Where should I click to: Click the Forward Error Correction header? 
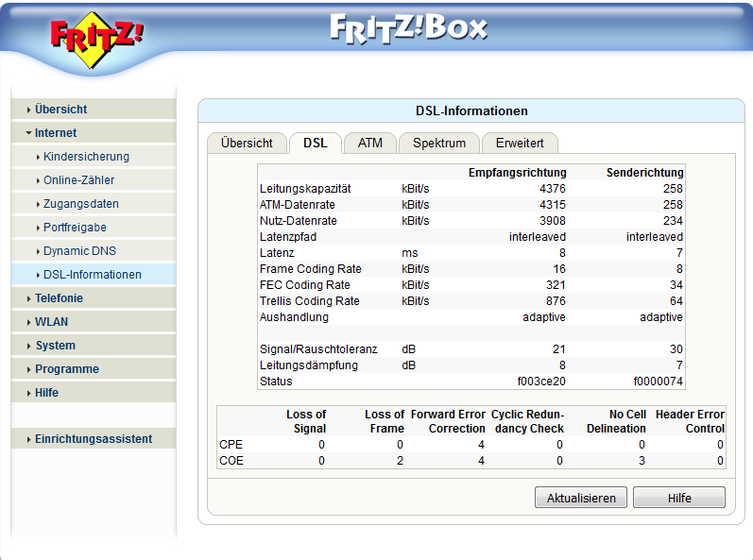[x=448, y=421]
